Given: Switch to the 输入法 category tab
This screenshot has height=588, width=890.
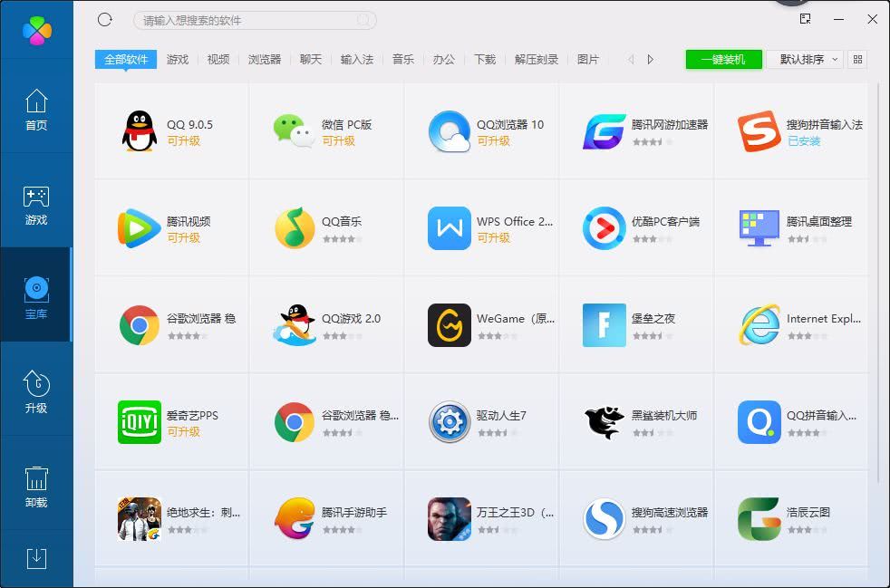Looking at the screenshot, I should click(x=357, y=59).
